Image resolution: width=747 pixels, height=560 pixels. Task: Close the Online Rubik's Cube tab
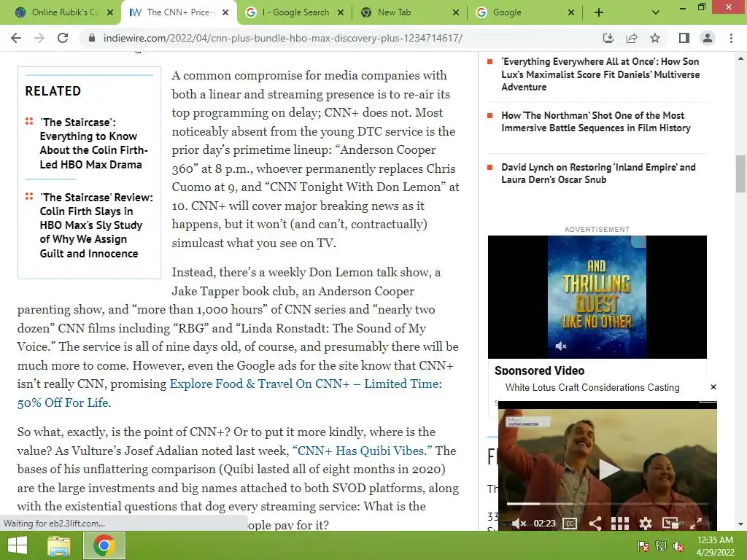[110, 12]
